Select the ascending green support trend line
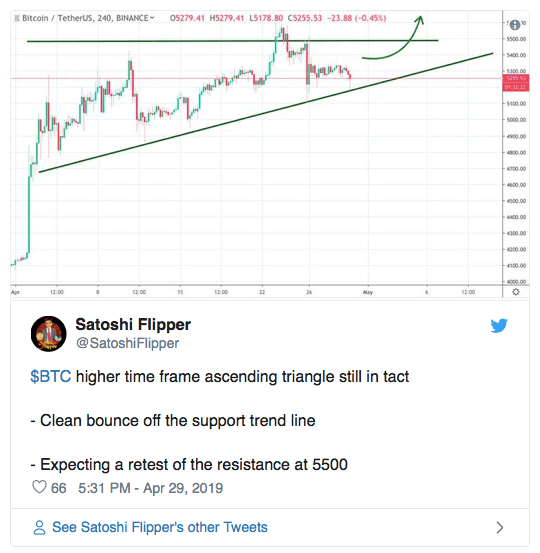The height and width of the screenshot is (553, 540). pos(266,113)
